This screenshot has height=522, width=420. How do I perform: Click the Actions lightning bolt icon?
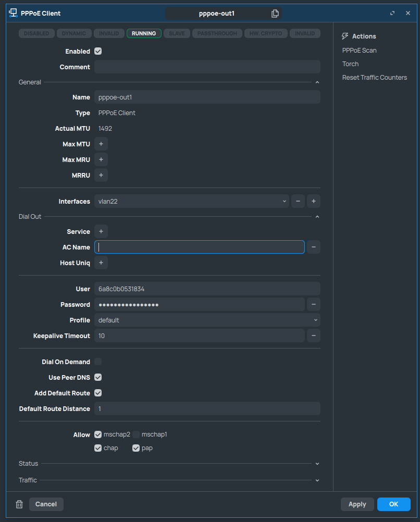(345, 36)
